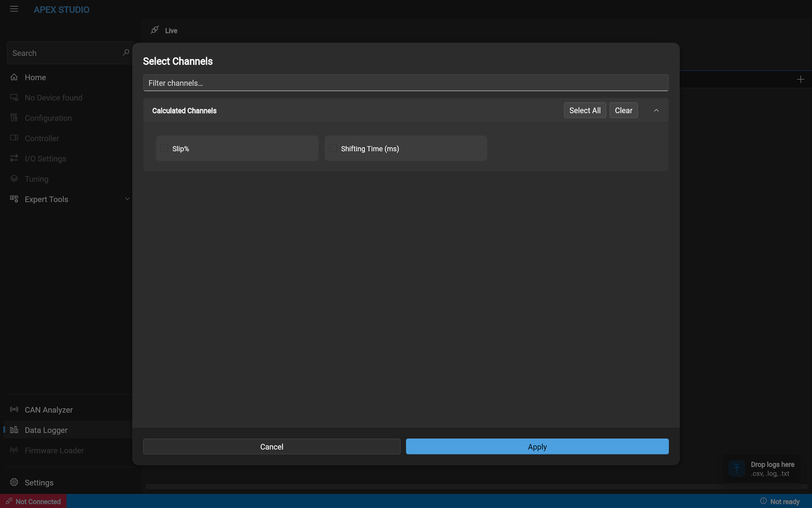Viewport: 812px width, 508px height.
Task: Click the Home house icon
Action: point(14,77)
